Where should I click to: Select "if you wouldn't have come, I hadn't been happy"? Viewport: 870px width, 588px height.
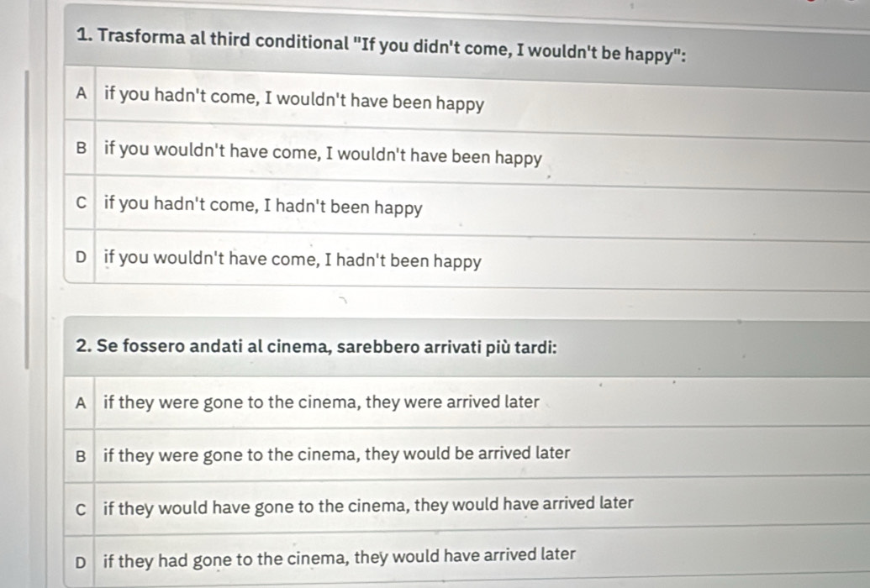point(293,260)
